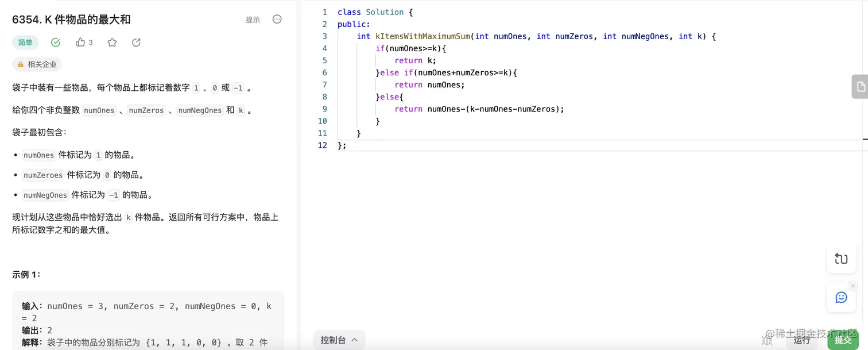The image size is (868, 350).
Task: Click the 提示 hint button
Action: click(x=253, y=20)
